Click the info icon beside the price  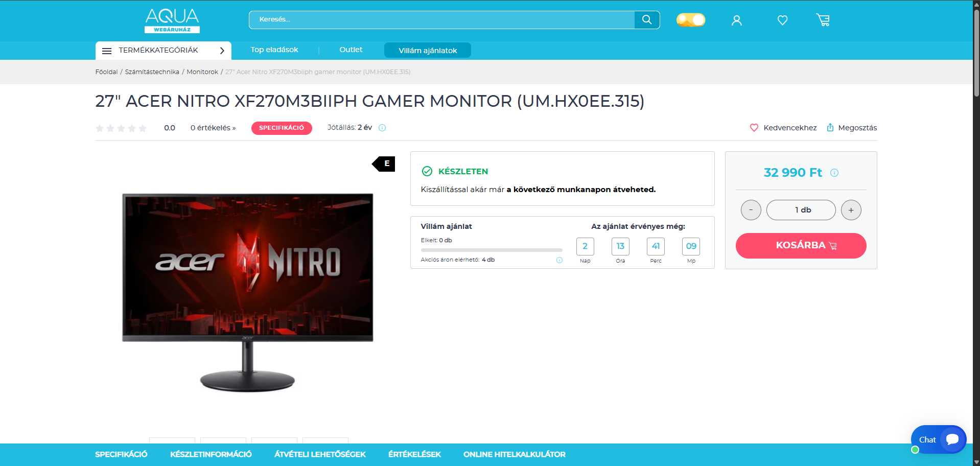(834, 173)
